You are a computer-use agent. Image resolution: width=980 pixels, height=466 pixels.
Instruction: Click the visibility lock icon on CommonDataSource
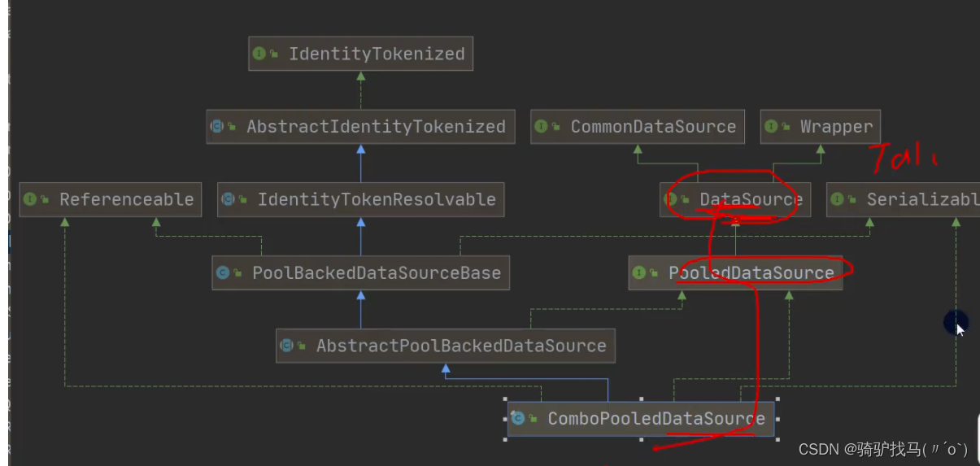[x=556, y=128]
